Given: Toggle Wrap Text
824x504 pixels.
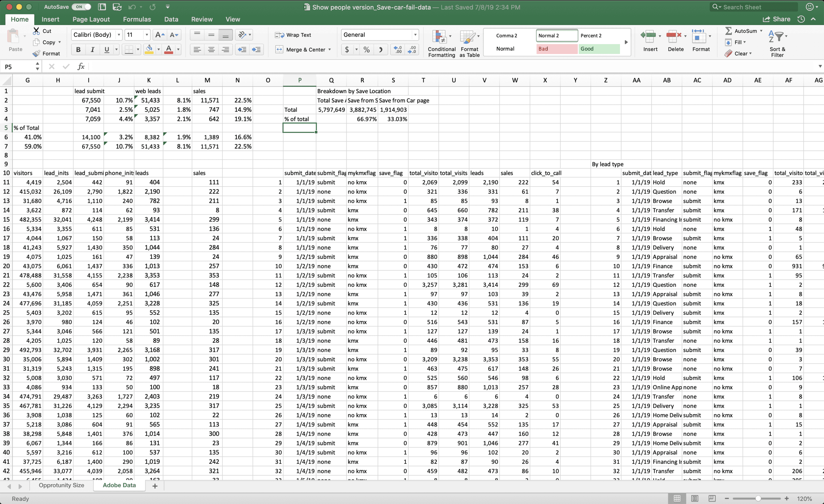Looking at the screenshot, I should click(293, 35).
